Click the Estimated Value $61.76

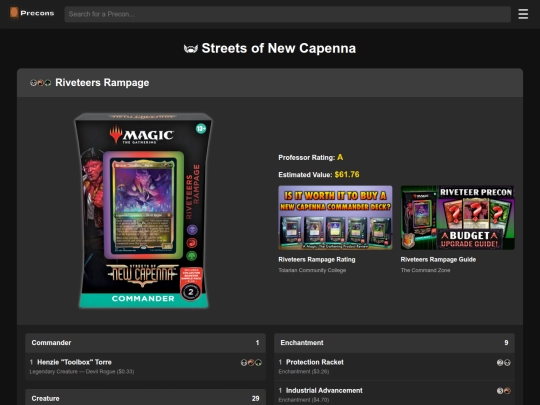pos(347,174)
